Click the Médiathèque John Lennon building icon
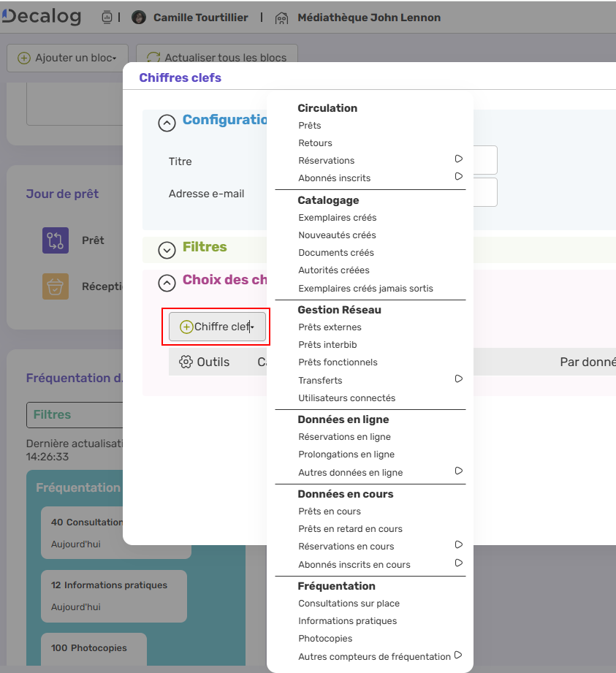Image resolution: width=616 pixels, height=673 pixels. (x=281, y=18)
